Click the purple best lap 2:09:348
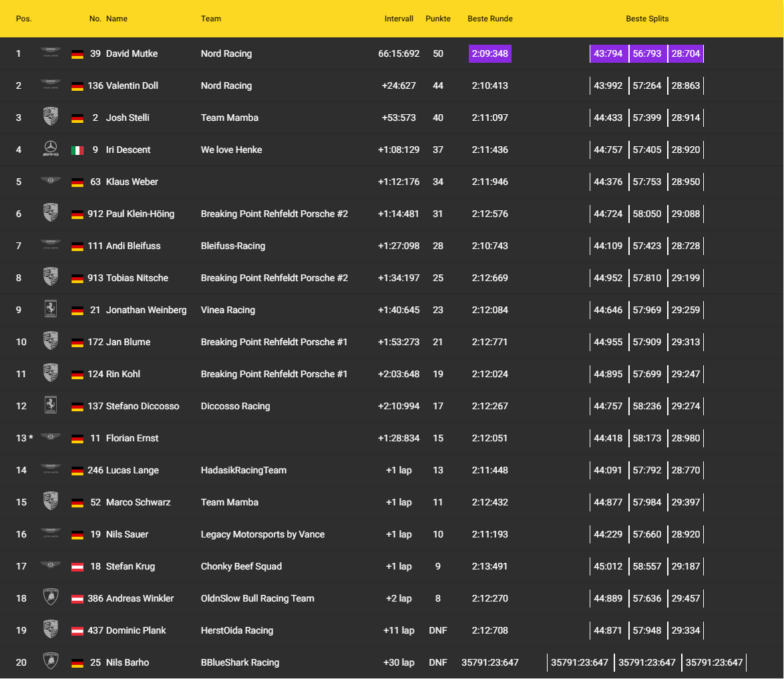This screenshot has width=784, height=679. (490, 53)
